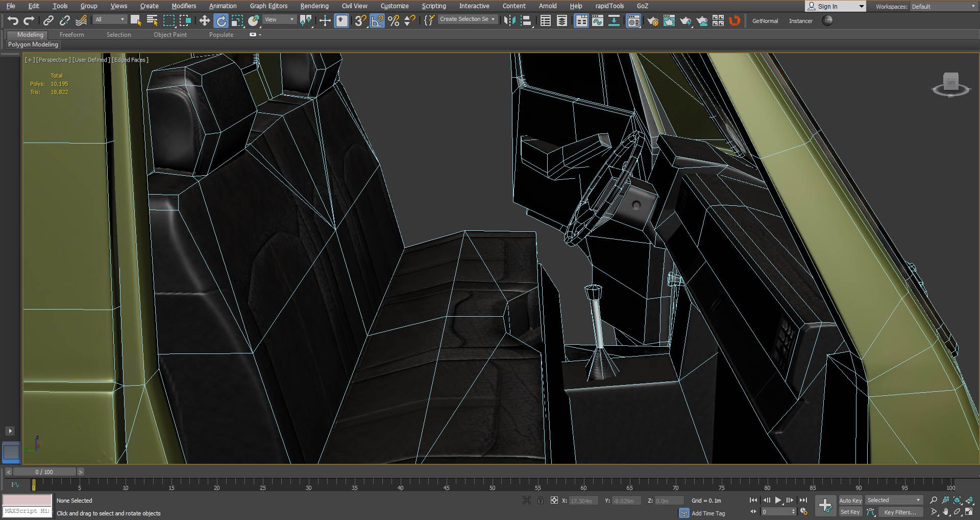
Task: Click the Instancer toolbar button
Action: tap(800, 21)
